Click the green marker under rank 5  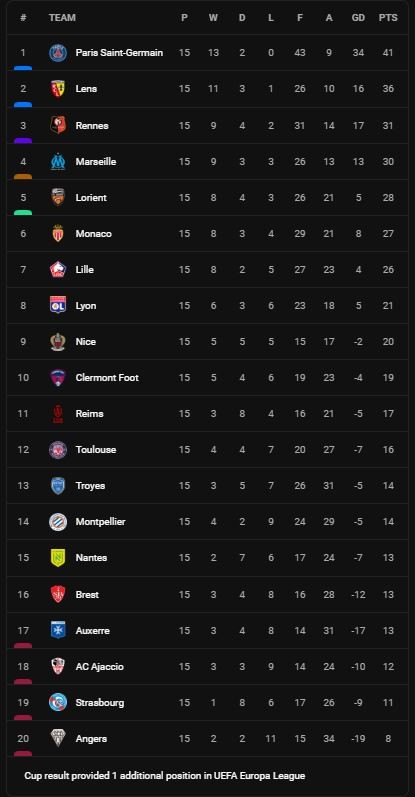click(23, 212)
